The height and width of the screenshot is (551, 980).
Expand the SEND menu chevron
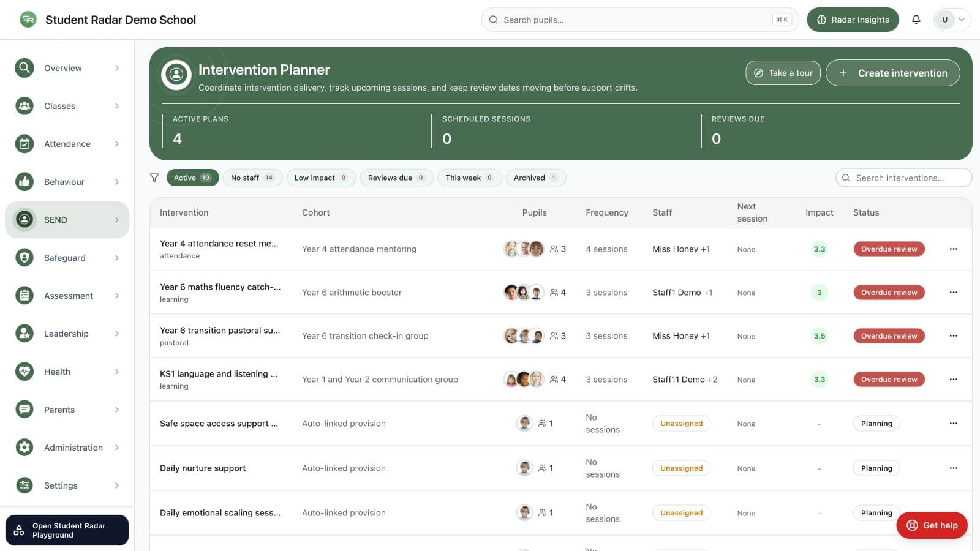117,220
